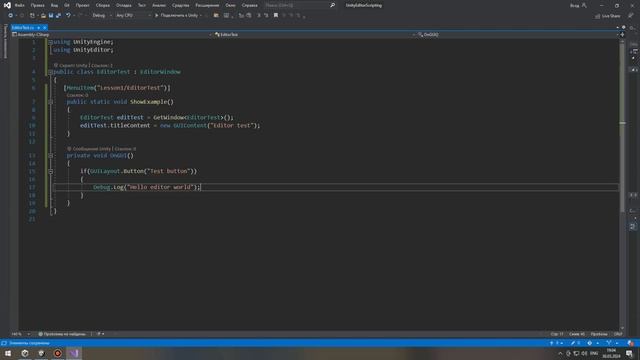This screenshot has width=640, height=360.
Task: Click the Visual Studio logo icon
Action: (7, 5)
